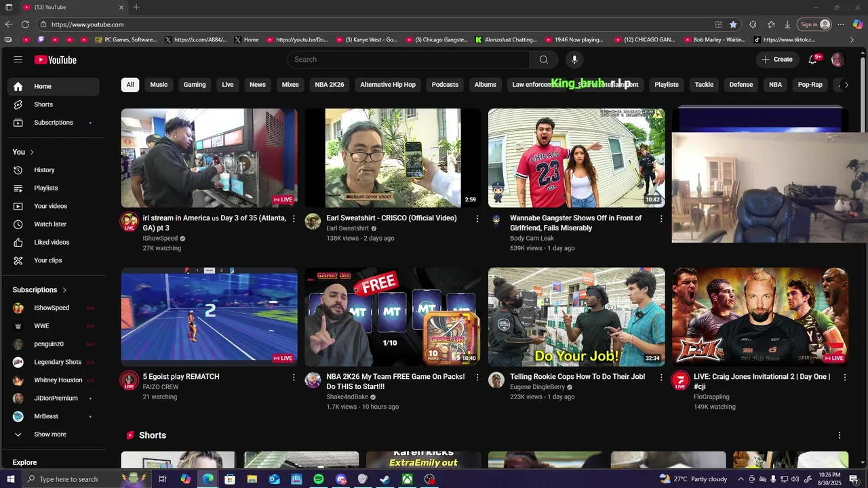Start voice search with microphone icon

tap(574, 60)
